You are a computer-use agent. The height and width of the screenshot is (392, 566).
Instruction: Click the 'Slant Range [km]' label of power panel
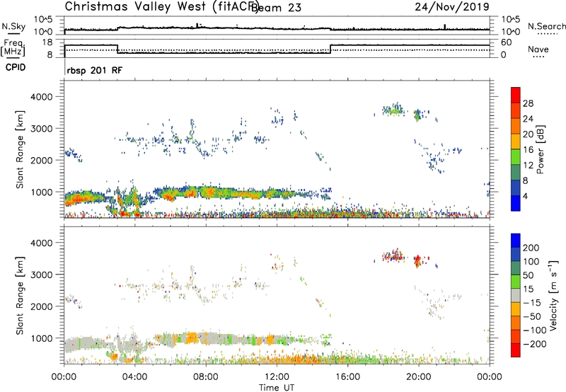pyautogui.click(x=20, y=149)
